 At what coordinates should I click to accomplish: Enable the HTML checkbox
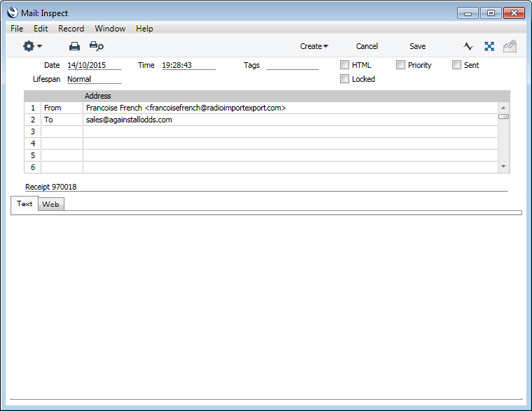(x=344, y=65)
